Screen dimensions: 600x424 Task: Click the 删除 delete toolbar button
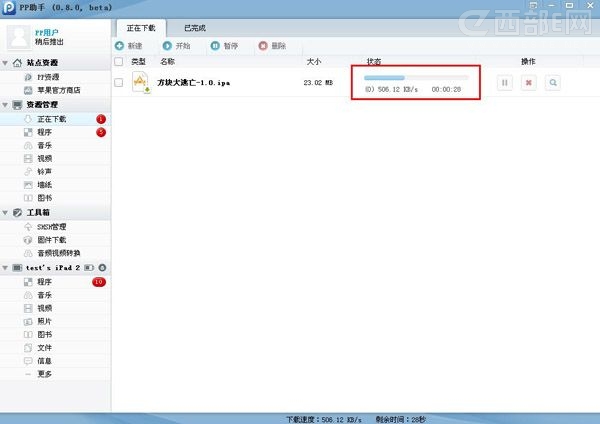tap(272, 46)
